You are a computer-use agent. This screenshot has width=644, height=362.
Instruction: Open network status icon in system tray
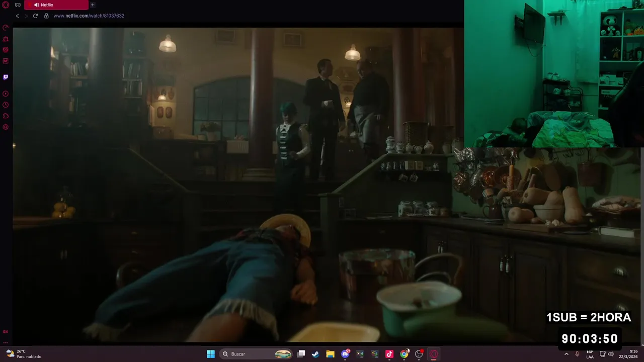[x=603, y=354]
